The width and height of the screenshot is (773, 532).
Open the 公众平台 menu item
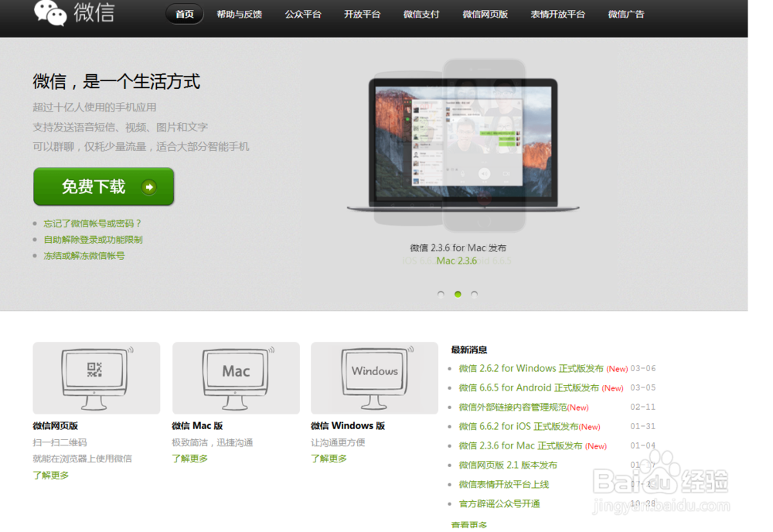303,14
